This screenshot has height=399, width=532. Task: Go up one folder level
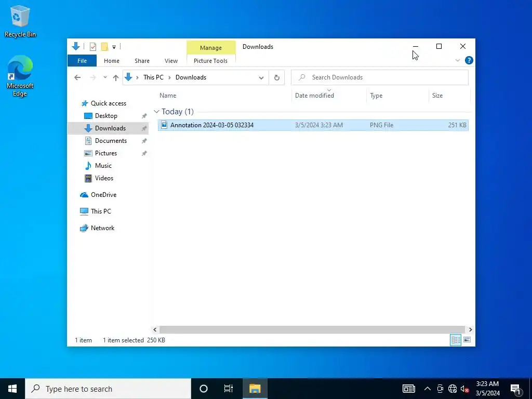116,78
